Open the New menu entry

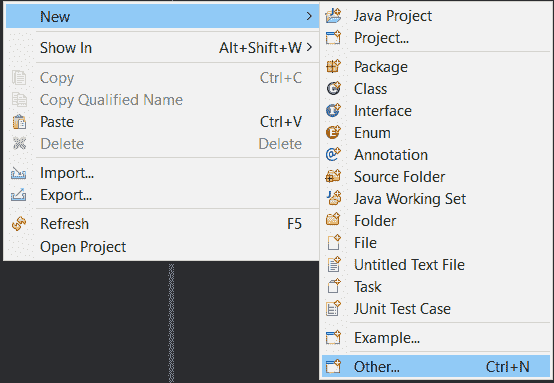(x=163, y=16)
